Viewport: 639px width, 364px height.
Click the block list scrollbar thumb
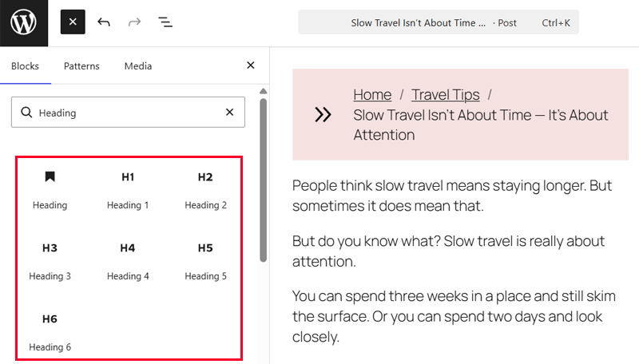[x=263, y=180]
